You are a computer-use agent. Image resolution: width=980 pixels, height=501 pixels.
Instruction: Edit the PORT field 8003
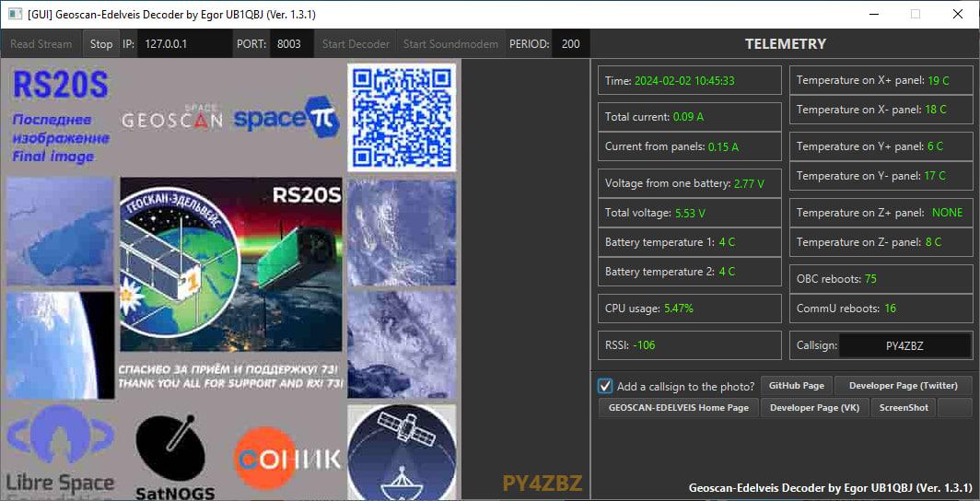pos(292,43)
